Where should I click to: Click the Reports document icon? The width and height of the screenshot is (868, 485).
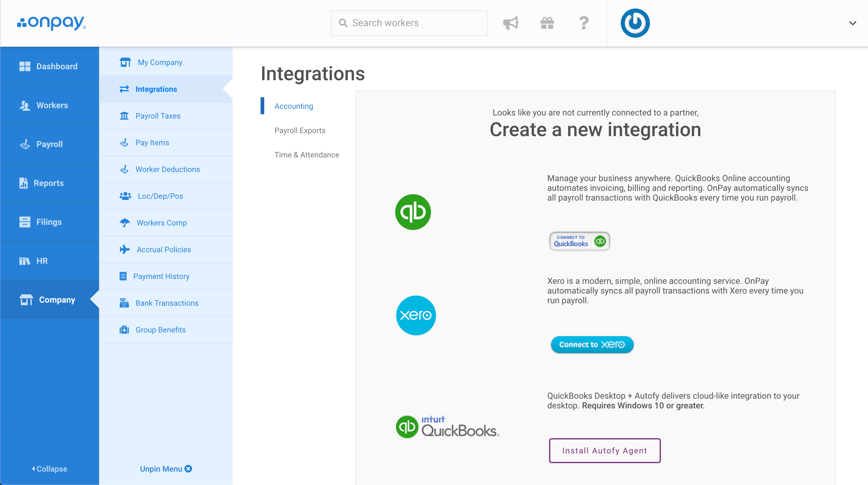[23, 183]
